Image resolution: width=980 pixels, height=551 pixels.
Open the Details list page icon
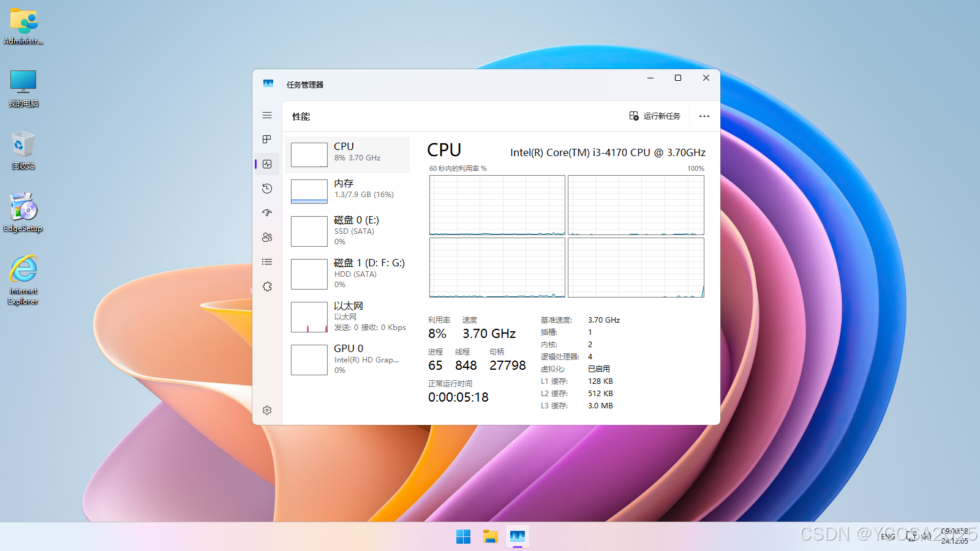[x=267, y=262]
